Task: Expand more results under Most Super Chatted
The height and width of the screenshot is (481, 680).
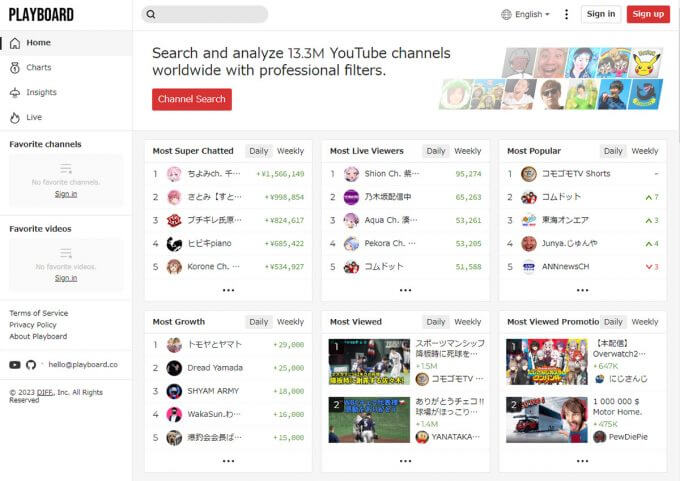Action: pyautogui.click(x=228, y=290)
